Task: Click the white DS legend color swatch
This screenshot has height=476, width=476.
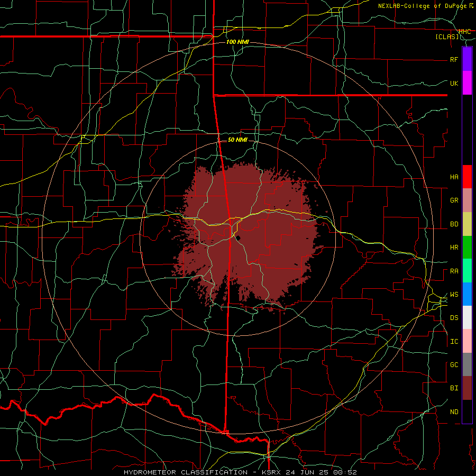Action: pos(467,317)
